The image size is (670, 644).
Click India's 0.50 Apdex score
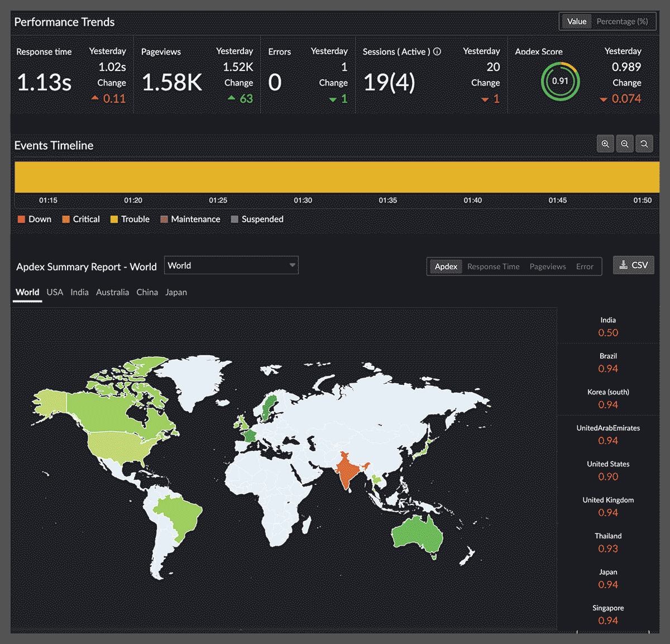coord(608,332)
